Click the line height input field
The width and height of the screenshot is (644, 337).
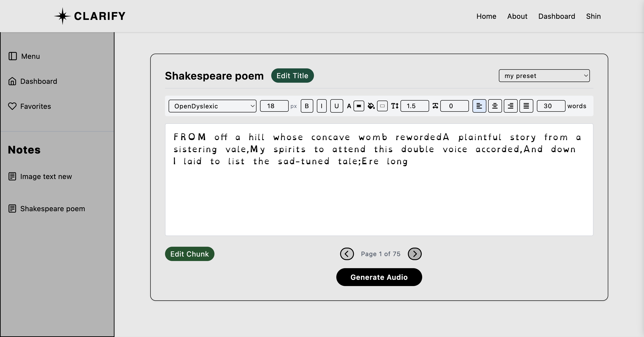(415, 106)
